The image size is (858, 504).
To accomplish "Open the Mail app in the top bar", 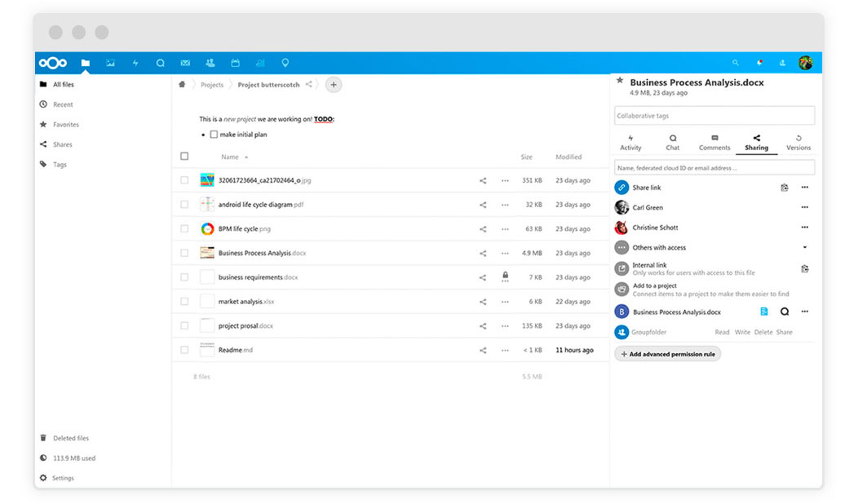I will click(185, 63).
